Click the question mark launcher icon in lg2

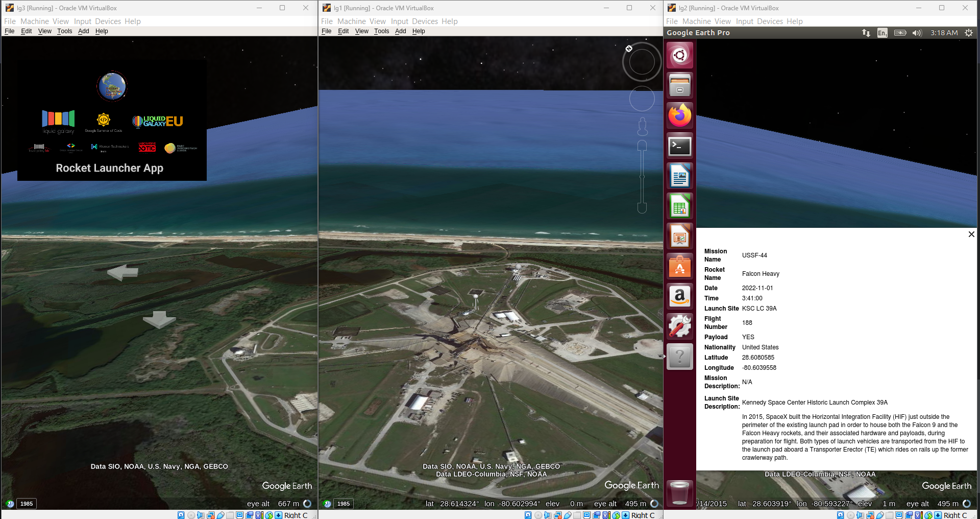click(680, 357)
